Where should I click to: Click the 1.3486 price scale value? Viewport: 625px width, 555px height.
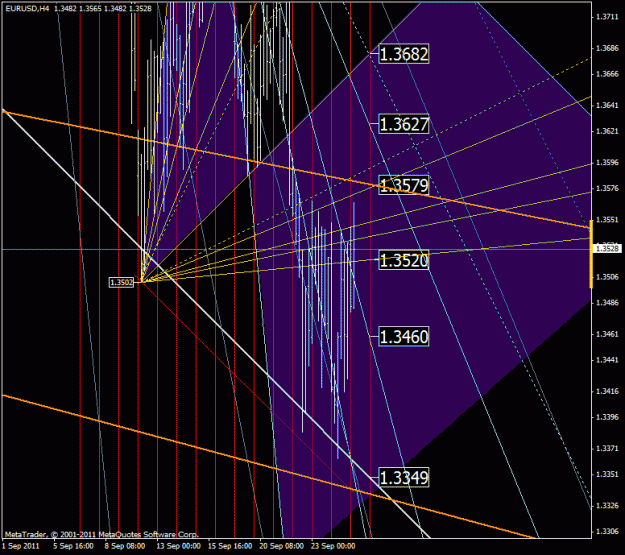pyautogui.click(x=607, y=303)
